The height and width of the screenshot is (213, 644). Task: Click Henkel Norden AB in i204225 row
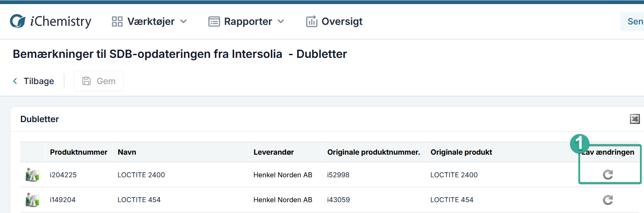[x=283, y=175]
